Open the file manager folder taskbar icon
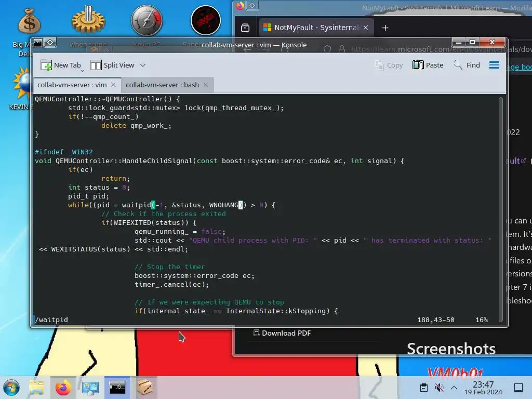Viewport: 532px width, 399px height. point(36,388)
